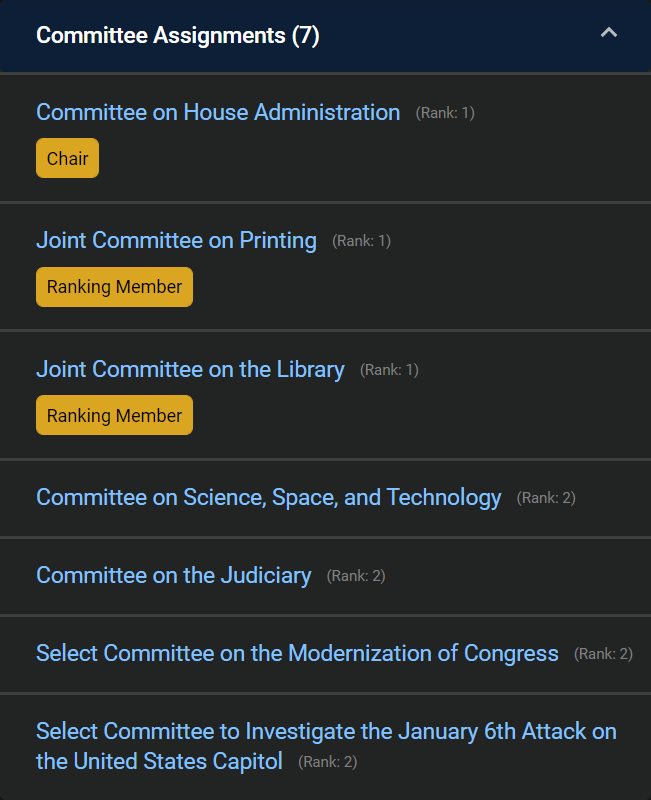651x800 pixels.
Task: Click rank label next to Science, Space, and Technology
Action: pyautogui.click(x=546, y=498)
